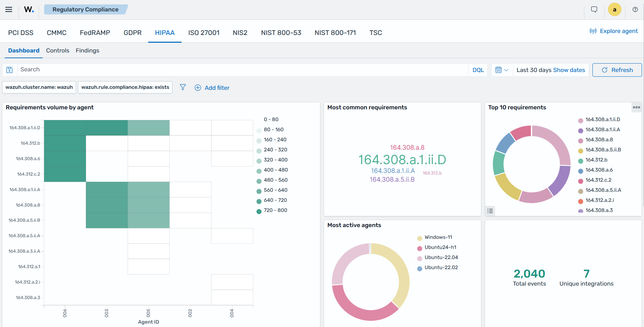Viewport: 644px width, 327px height.
Task: Click the change all filters funnel icon
Action: (183, 87)
